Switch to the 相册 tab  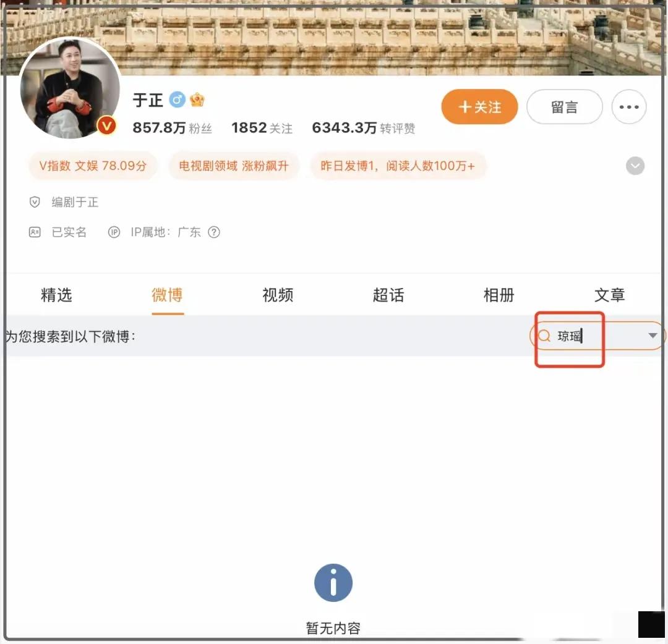[x=499, y=295]
